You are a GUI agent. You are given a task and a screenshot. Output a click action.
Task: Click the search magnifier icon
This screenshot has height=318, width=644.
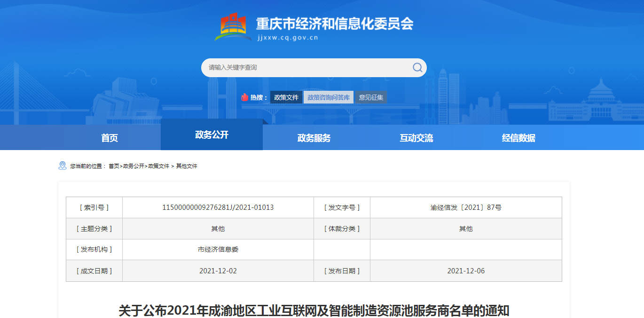click(416, 68)
